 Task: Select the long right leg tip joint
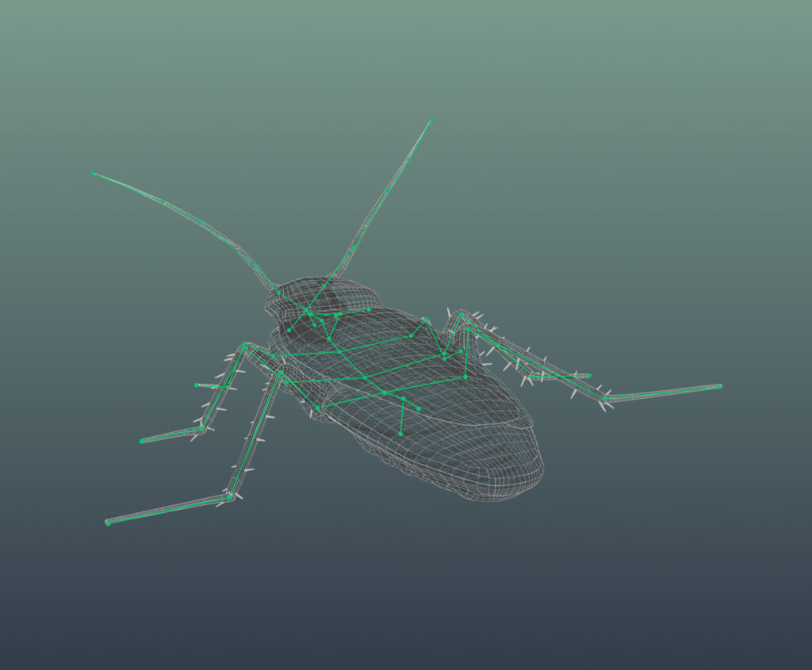point(719,386)
